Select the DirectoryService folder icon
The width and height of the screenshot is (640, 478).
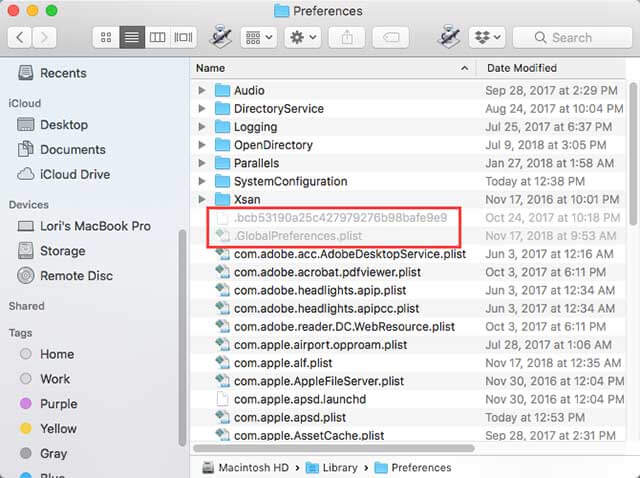pos(222,109)
